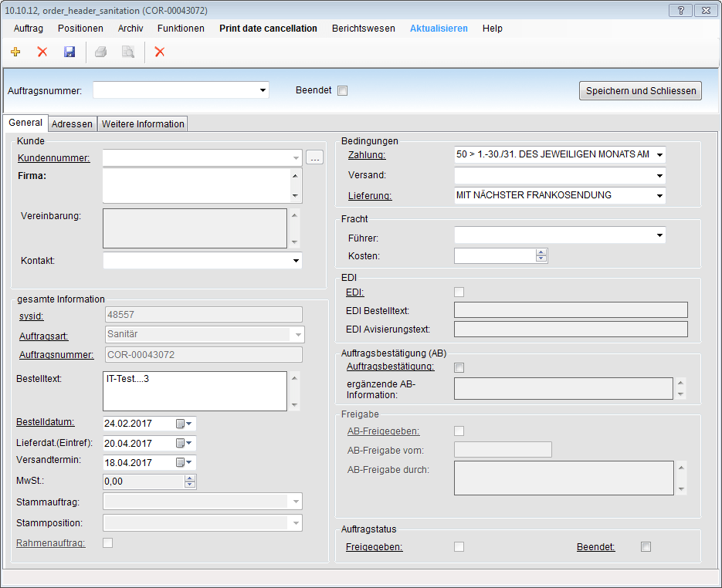Expand the top Auftragsnummer dropdown
The image size is (722, 588).
pos(263,90)
